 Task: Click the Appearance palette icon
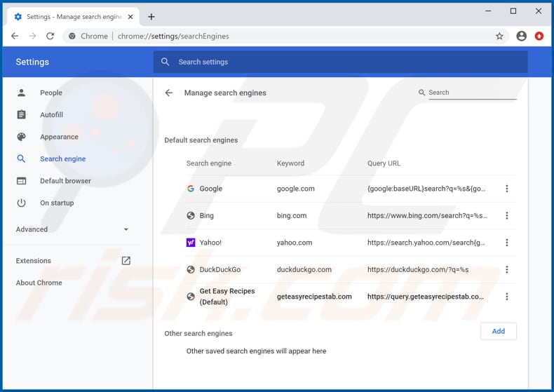click(21, 137)
